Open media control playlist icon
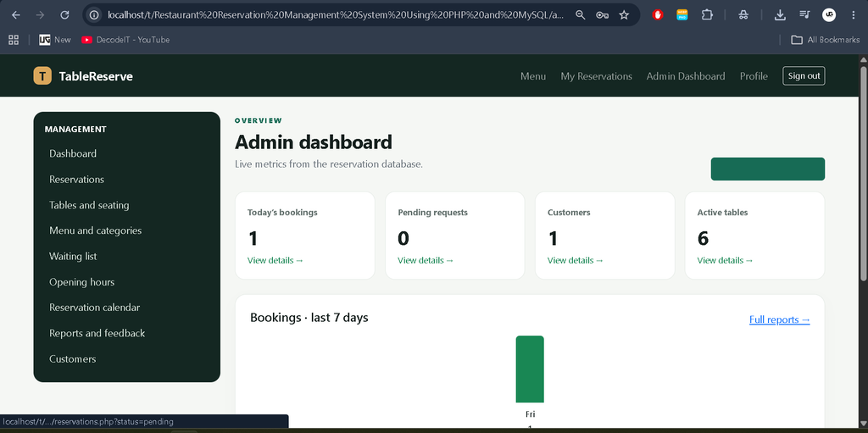The width and height of the screenshot is (868, 433). (x=804, y=15)
